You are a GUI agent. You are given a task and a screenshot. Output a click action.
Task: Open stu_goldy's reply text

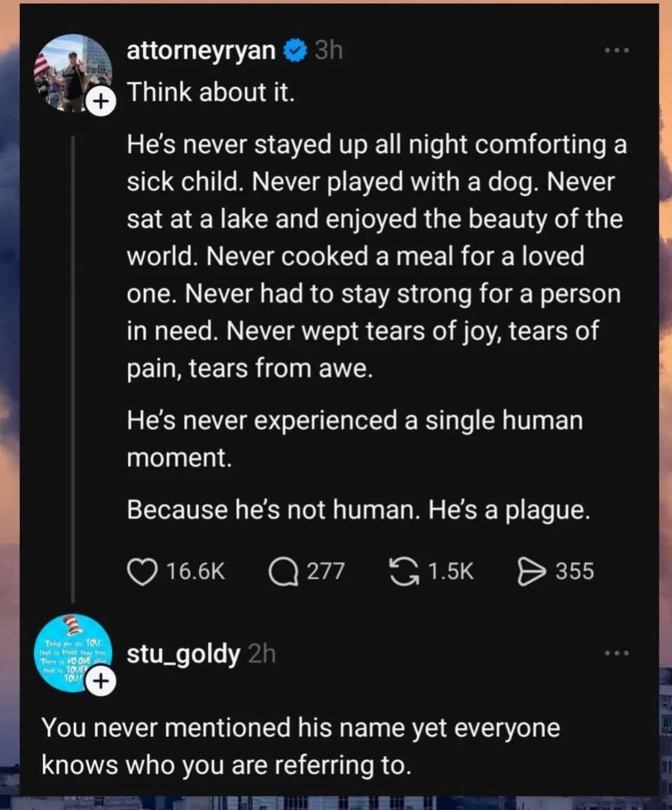point(301,746)
